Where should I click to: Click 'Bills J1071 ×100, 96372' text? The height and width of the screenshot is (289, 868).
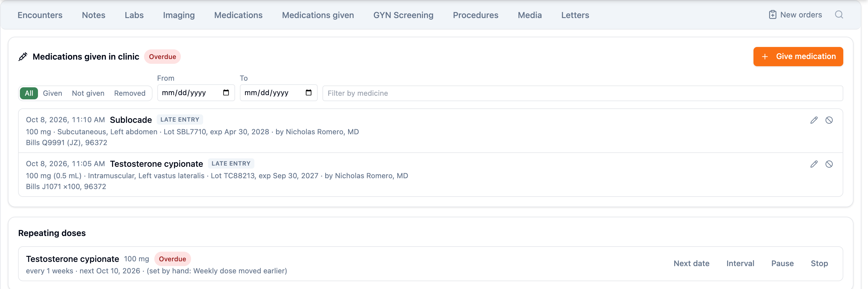coord(66,187)
